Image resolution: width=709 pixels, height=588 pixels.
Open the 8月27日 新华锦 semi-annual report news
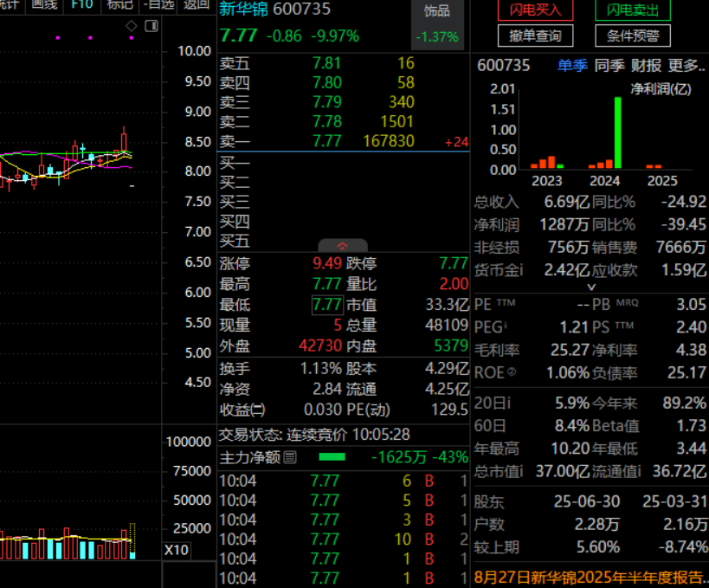590,577
